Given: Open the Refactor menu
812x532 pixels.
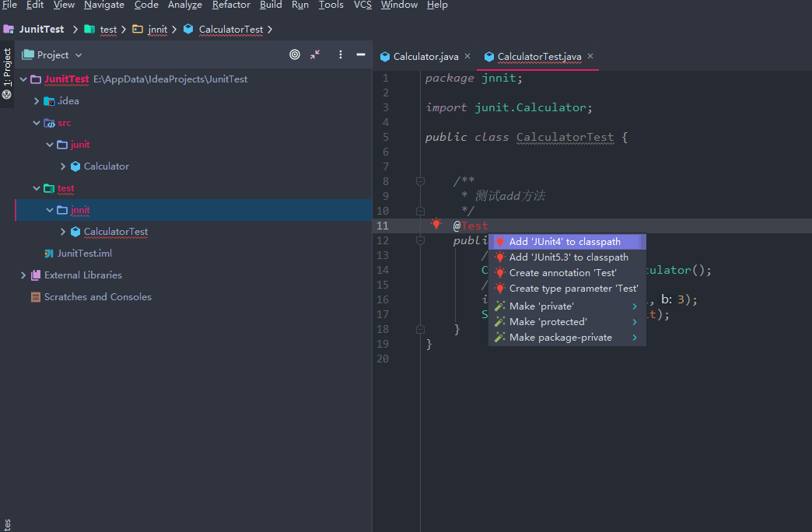Looking at the screenshot, I should pyautogui.click(x=231, y=5).
